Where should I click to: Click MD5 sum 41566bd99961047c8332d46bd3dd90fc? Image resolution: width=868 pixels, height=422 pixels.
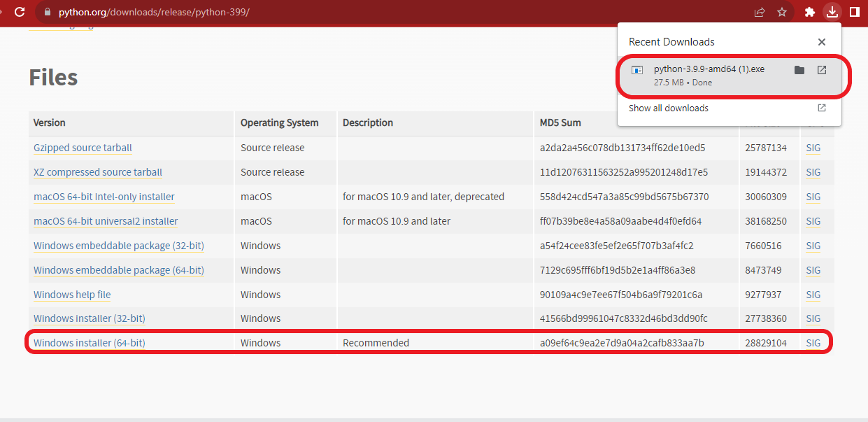pos(624,318)
